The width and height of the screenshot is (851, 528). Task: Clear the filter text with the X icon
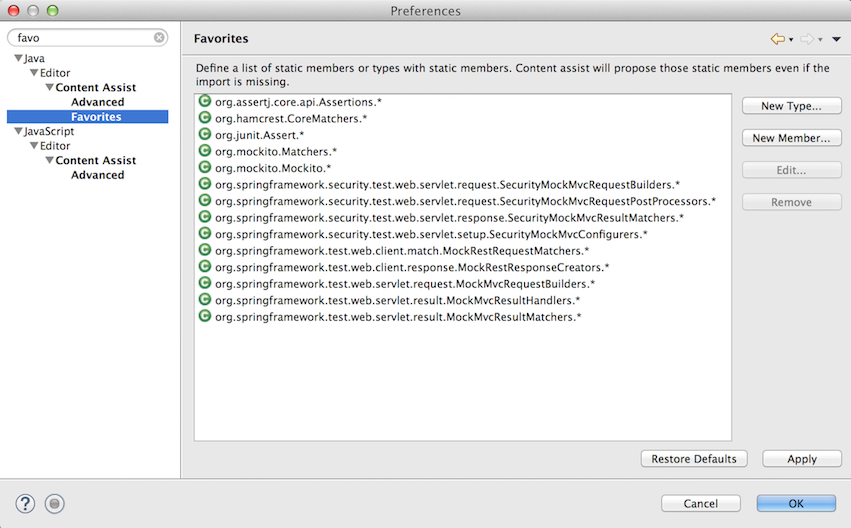point(159,37)
